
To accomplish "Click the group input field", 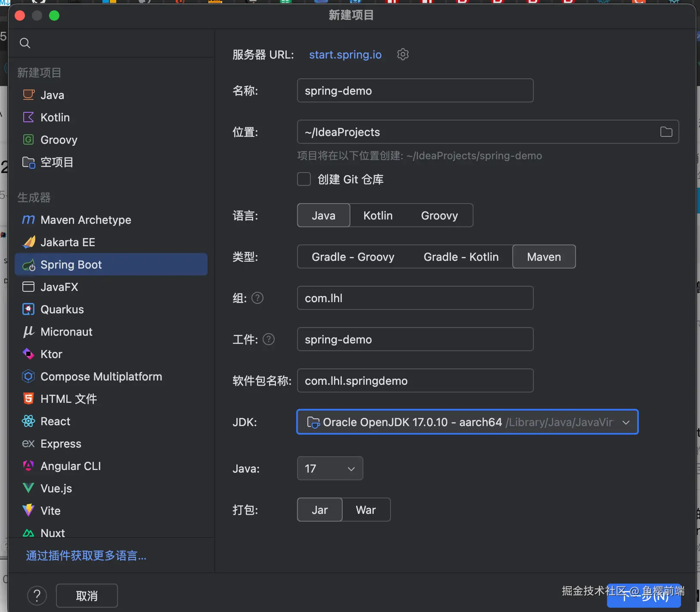I will [415, 298].
